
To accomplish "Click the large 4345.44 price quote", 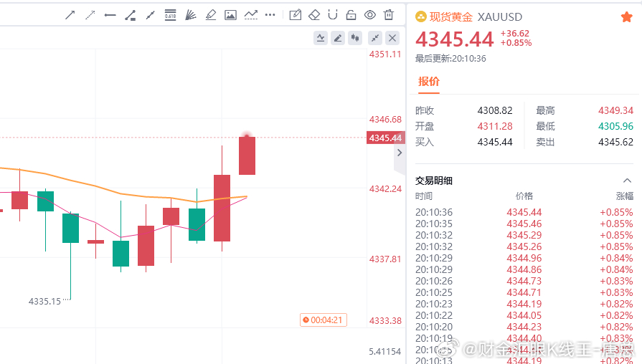I will point(455,39).
